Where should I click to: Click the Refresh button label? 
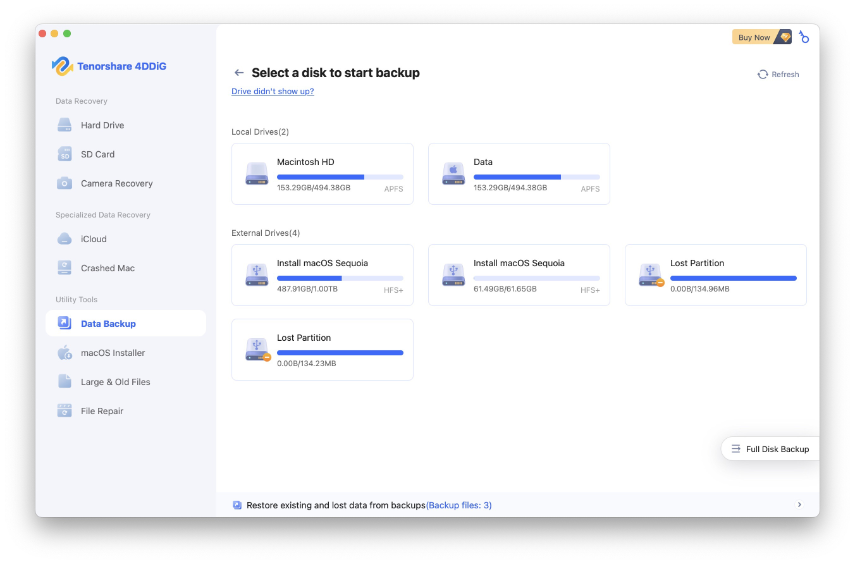tap(785, 74)
